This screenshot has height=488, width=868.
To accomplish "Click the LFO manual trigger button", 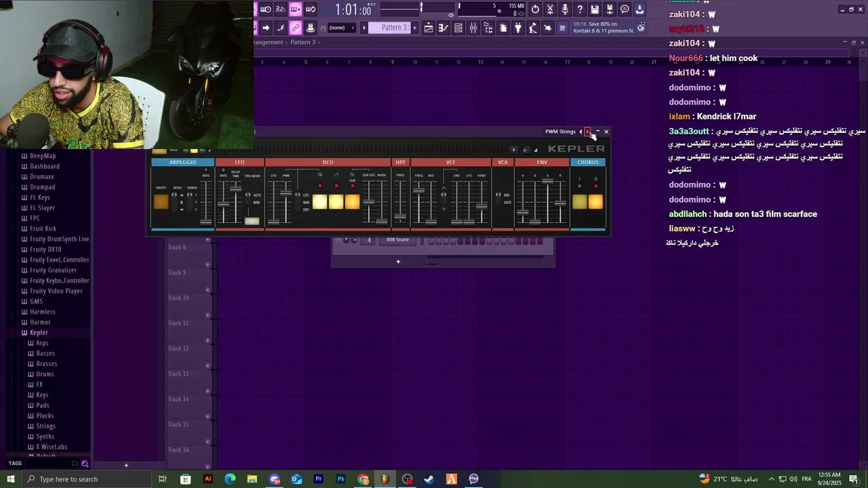I will (252, 221).
